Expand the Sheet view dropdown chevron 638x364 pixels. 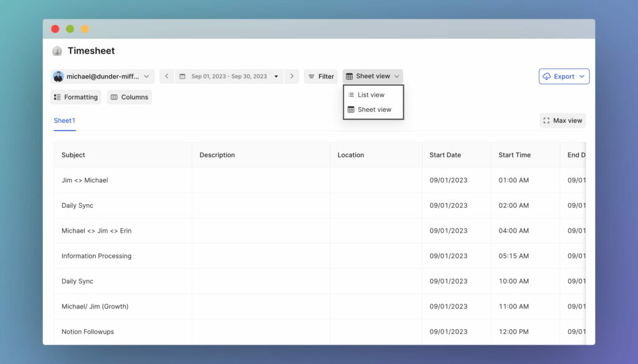tap(397, 77)
